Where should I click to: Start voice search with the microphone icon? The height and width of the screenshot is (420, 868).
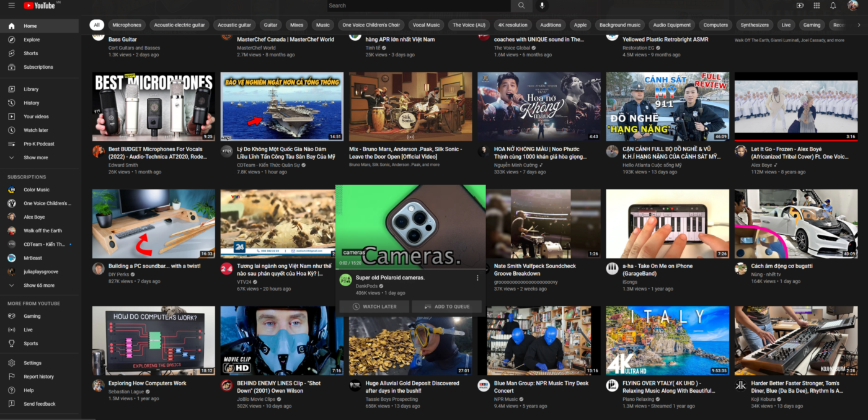click(x=542, y=6)
